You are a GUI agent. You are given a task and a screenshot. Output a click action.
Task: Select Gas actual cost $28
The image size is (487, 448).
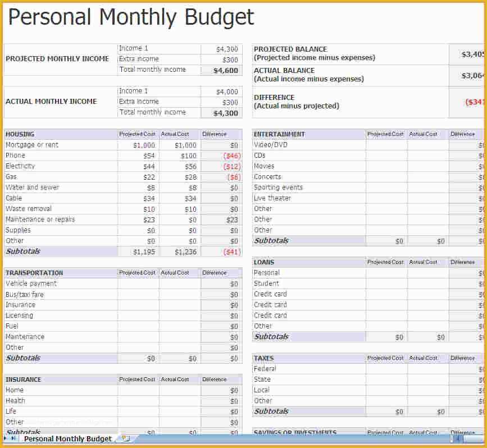tap(180, 177)
